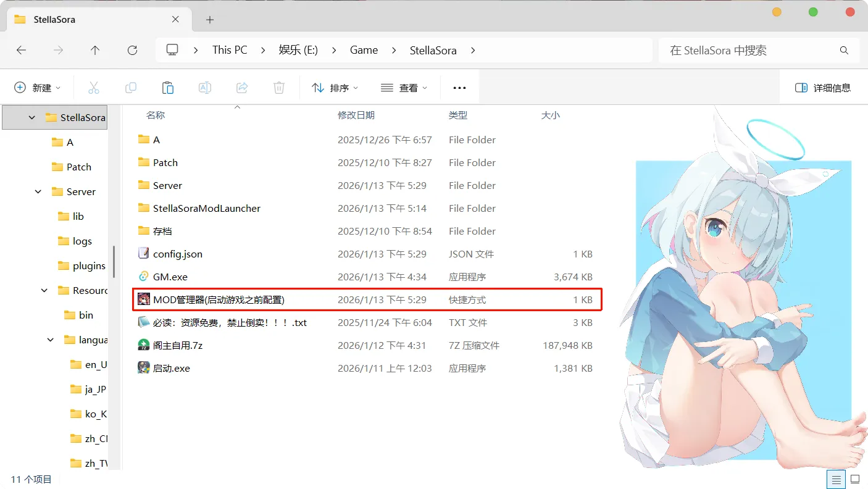Click the Share icon in toolbar
868x489 pixels.
point(242,88)
